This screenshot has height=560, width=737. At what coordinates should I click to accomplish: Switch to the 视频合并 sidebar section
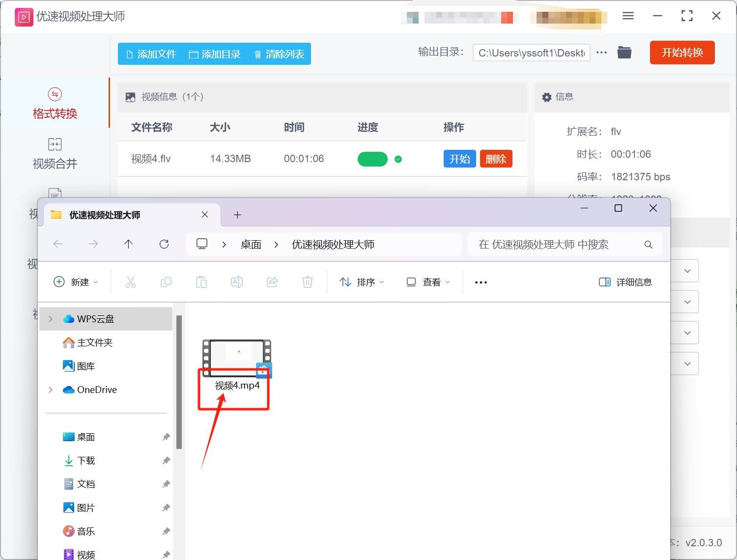pos(55,154)
